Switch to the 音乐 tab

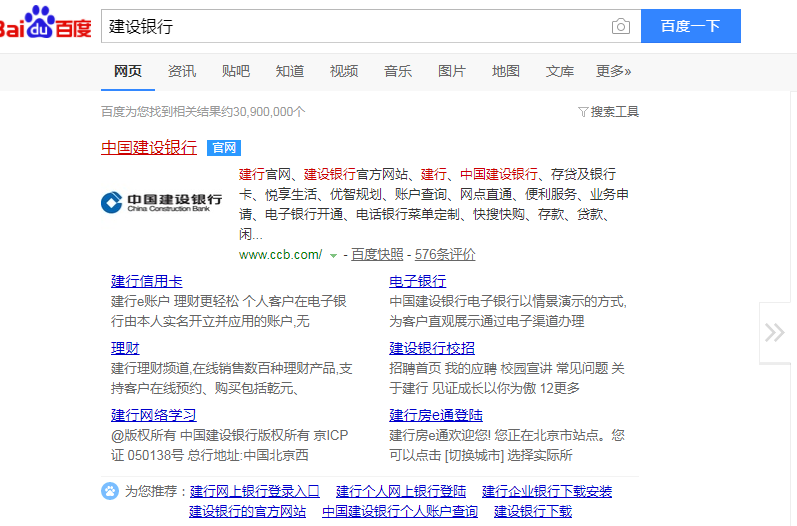(398, 71)
